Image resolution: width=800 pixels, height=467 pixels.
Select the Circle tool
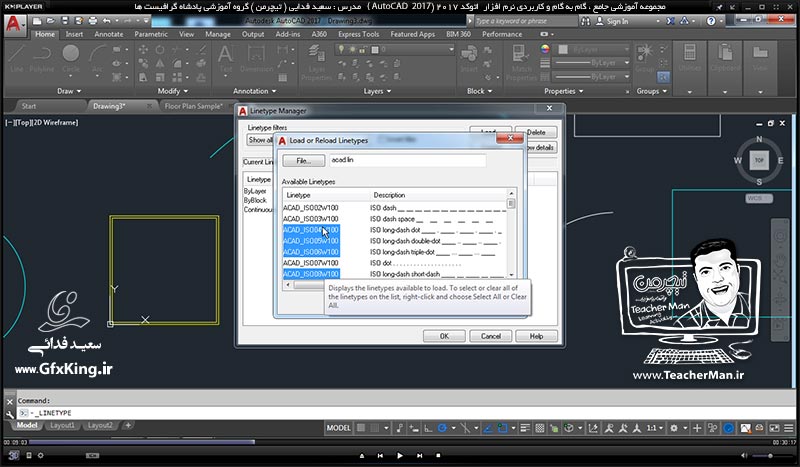tap(71, 59)
